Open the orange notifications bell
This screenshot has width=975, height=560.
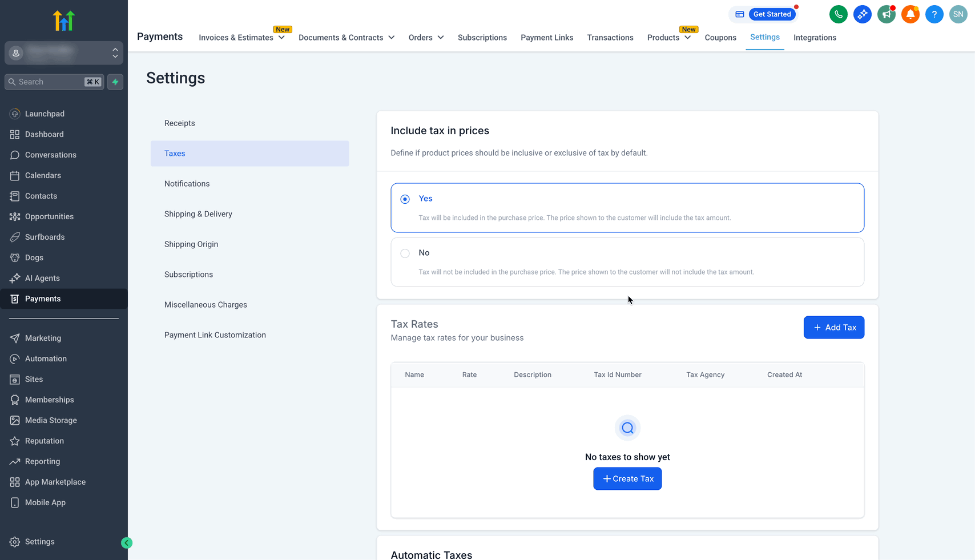tap(910, 14)
